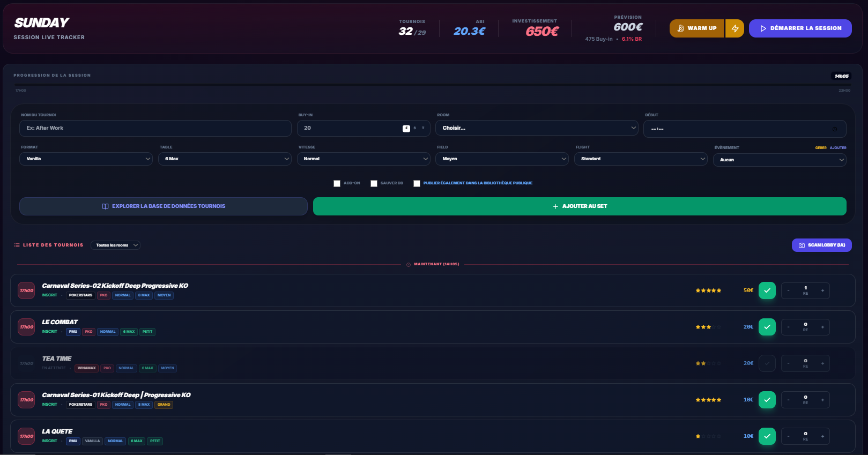This screenshot has width=868, height=455.
Task: Click the VANILLA tag on LA QUETE
Action: pos(92,441)
